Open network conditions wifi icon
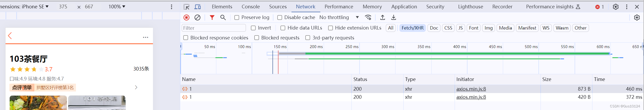 click(x=368, y=18)
